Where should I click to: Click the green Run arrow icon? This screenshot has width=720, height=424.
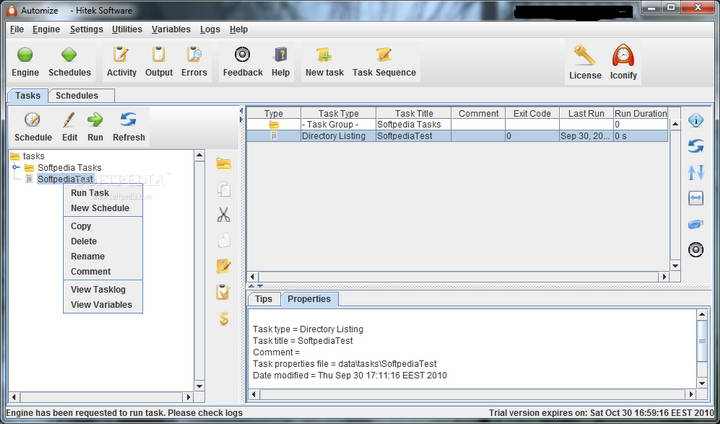pos(95,120)
